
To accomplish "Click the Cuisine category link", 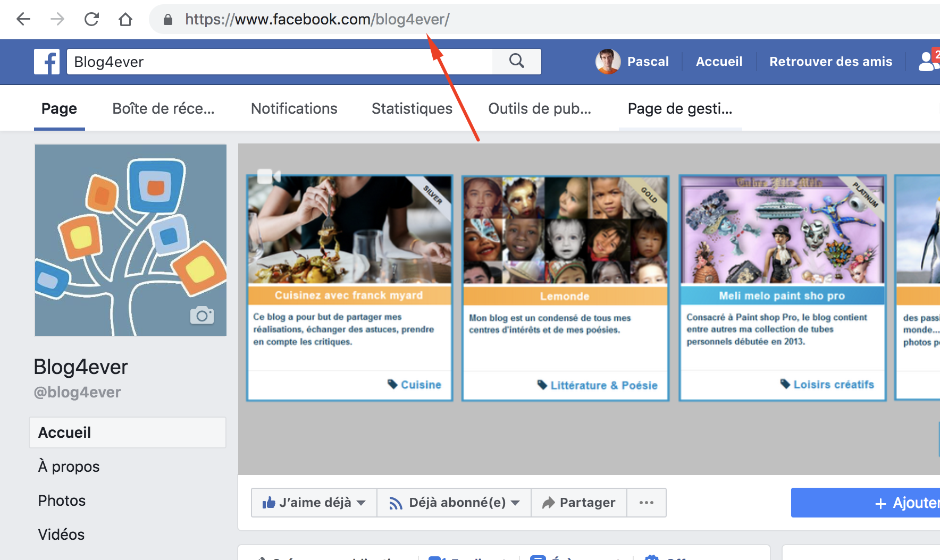I will point(421,384).
